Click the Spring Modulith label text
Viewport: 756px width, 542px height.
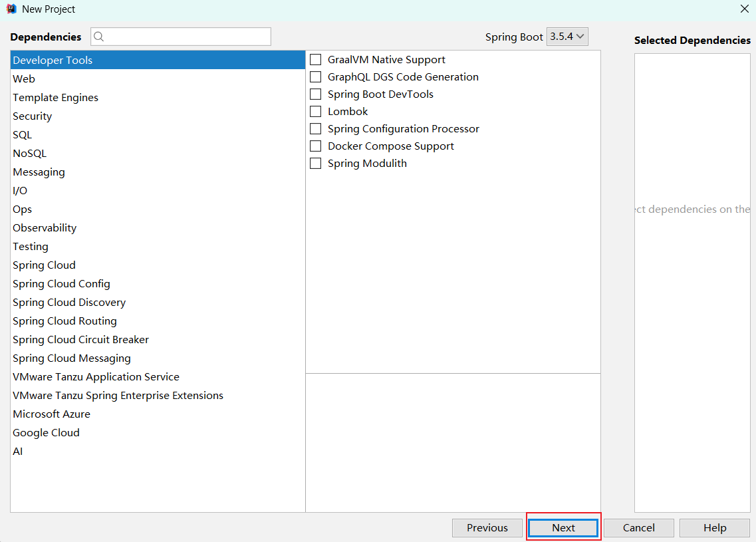[367, 164]
